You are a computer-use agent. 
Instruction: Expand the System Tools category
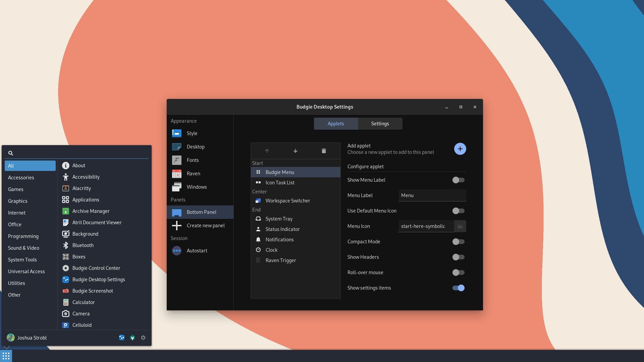coord(22,259)
